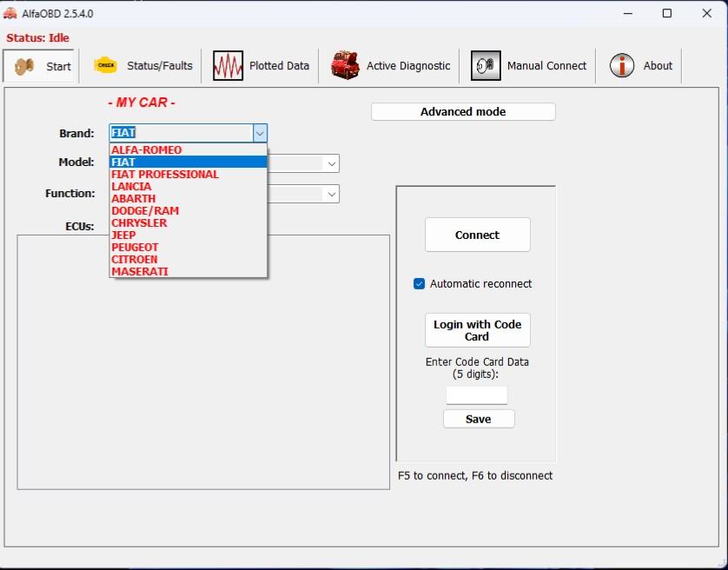Switch to the Plotted Data tab
Image resolution: width=728 pixels, height=570 pixels.
click(261, 65)
